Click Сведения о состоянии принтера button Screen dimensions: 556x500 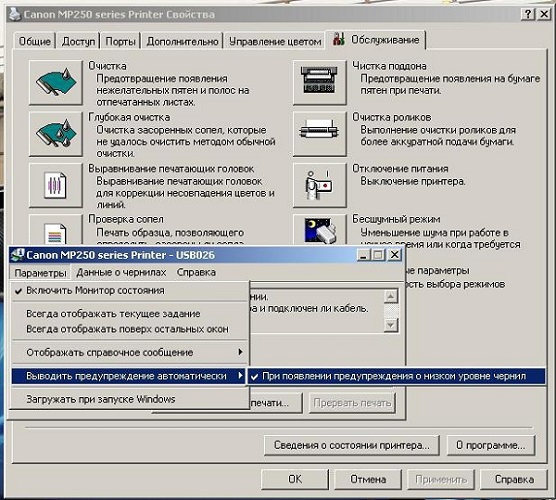tap(351, 445)
